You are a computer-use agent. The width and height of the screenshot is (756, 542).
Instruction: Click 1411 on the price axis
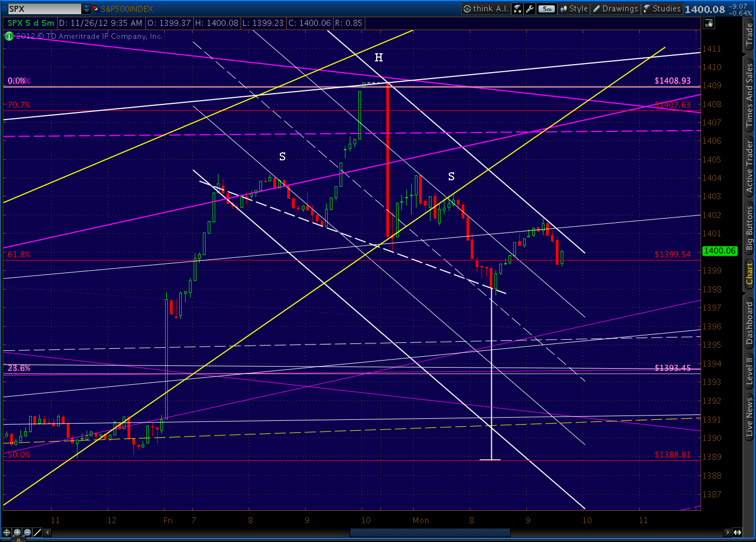point(712,49)
